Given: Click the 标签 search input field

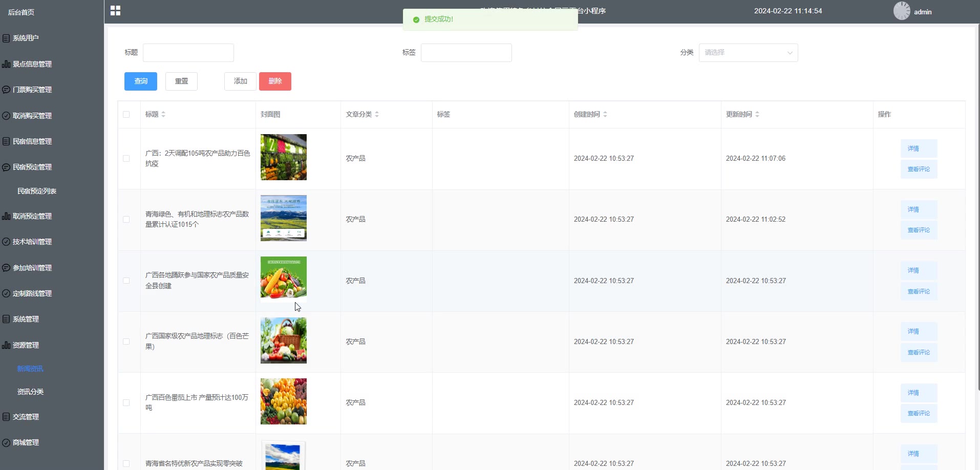Looking at the screenshot, I should 466,53.
